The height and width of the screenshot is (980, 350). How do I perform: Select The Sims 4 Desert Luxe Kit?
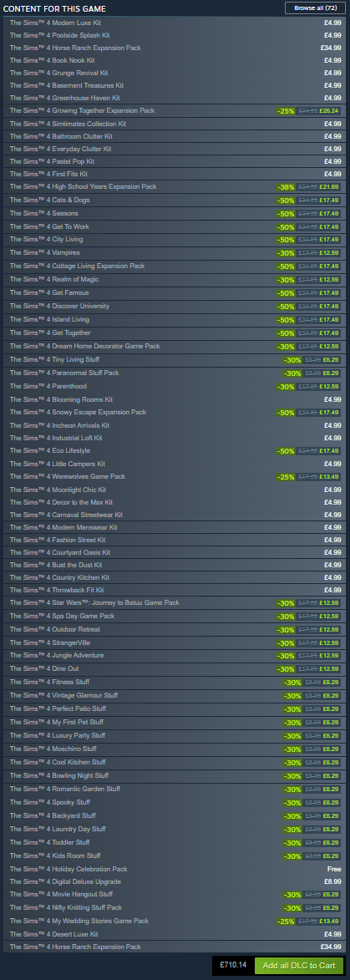[175, 934]
